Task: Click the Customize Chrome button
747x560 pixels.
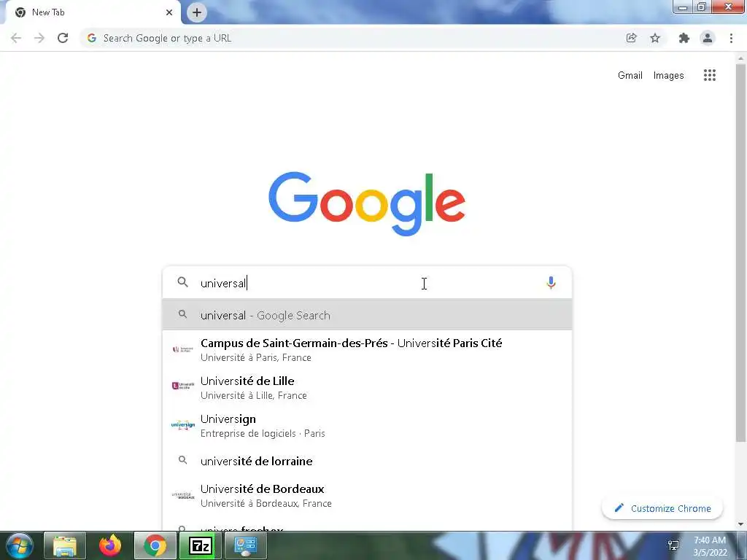Action: (x=662, y=508)
